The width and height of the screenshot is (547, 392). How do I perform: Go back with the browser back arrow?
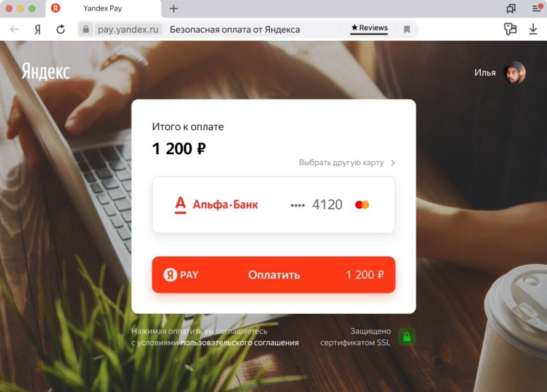15,30
